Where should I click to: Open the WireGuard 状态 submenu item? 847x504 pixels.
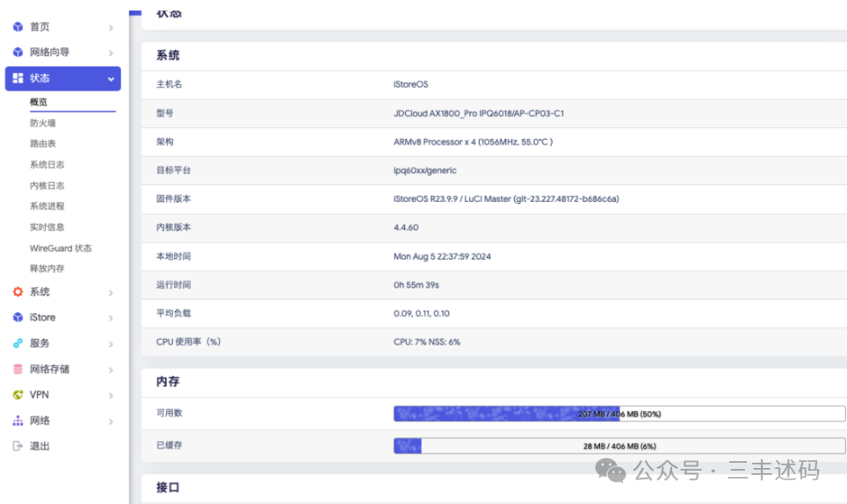click(61, 248)
